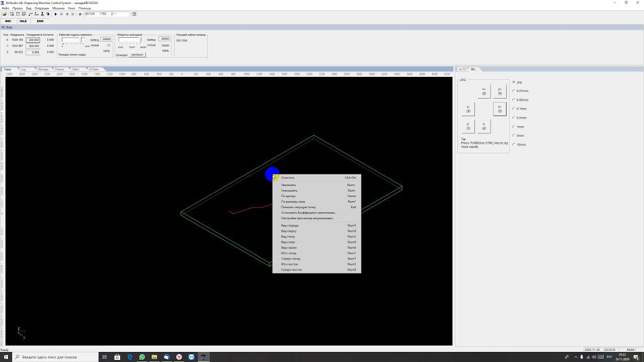Click the feed rate Setting field 20000
The height and width of the screenshot is (362, 644).
(x=106, y=39)
